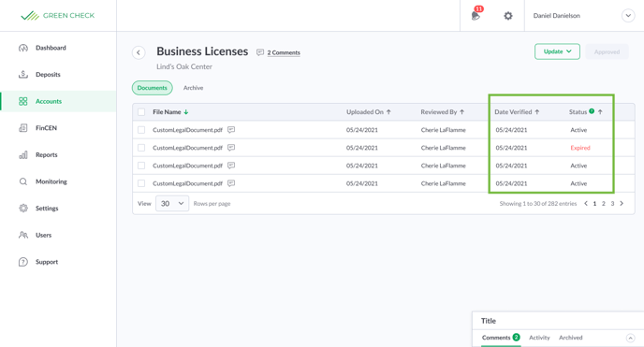Open Users from the sidebar
The height and width of the screenshot is (347, 644).
pyautogui.click(x=43, y=235)
